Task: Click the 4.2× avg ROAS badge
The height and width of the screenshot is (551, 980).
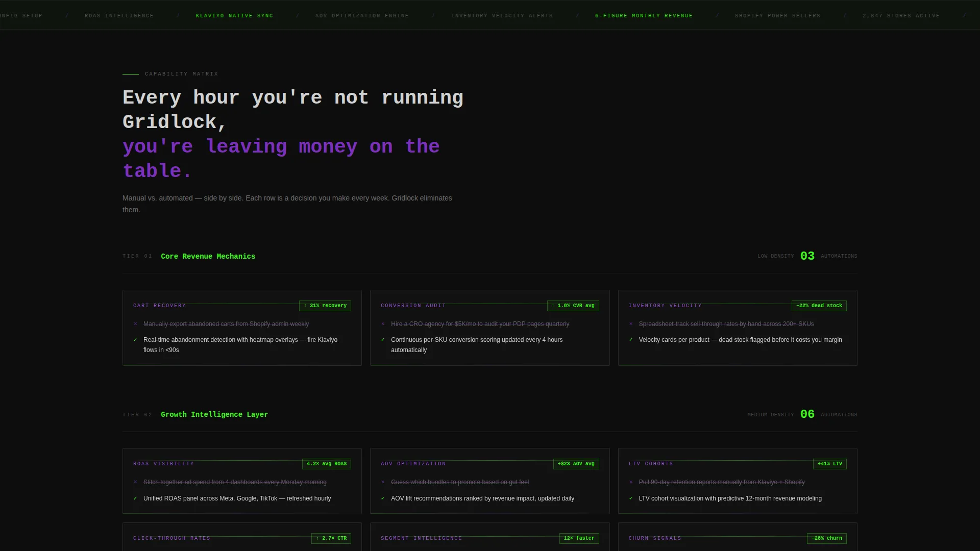Action: [327, 464]
